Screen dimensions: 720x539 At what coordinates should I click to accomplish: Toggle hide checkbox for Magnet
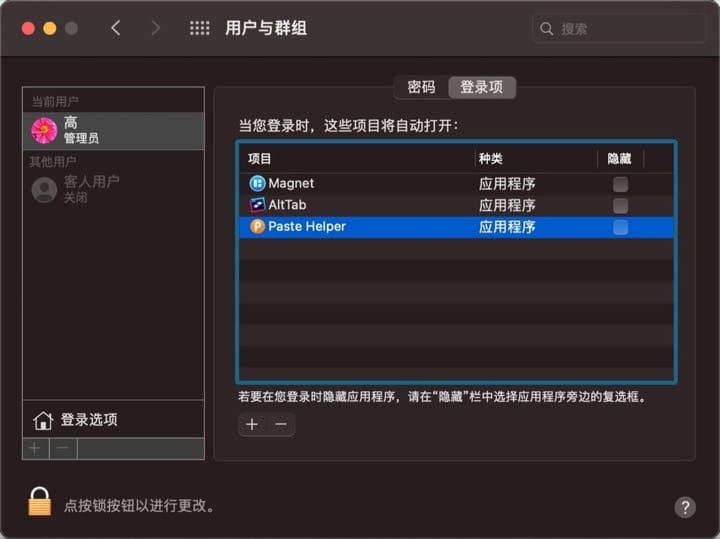click(x=620, y=184)
